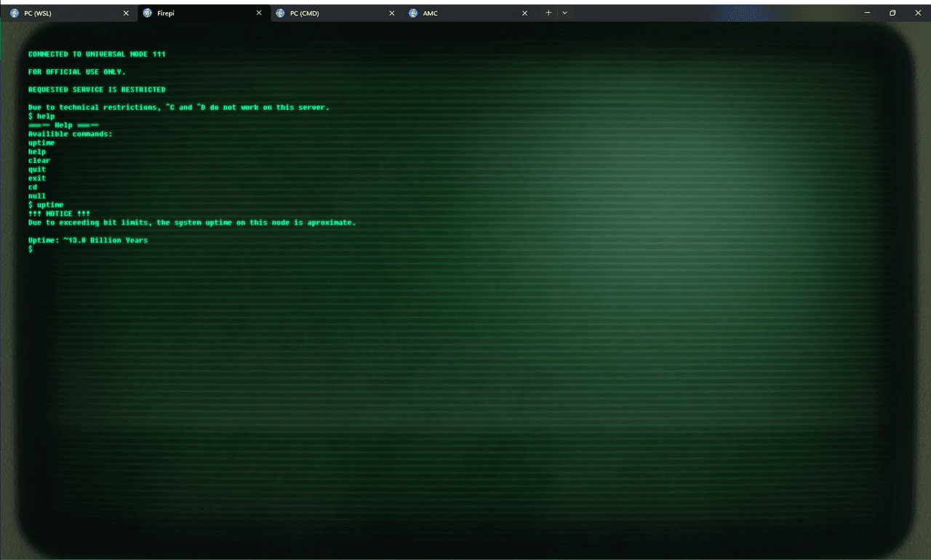
Task: Click the Firepi tab's globe icon
Action: point(148,13)
